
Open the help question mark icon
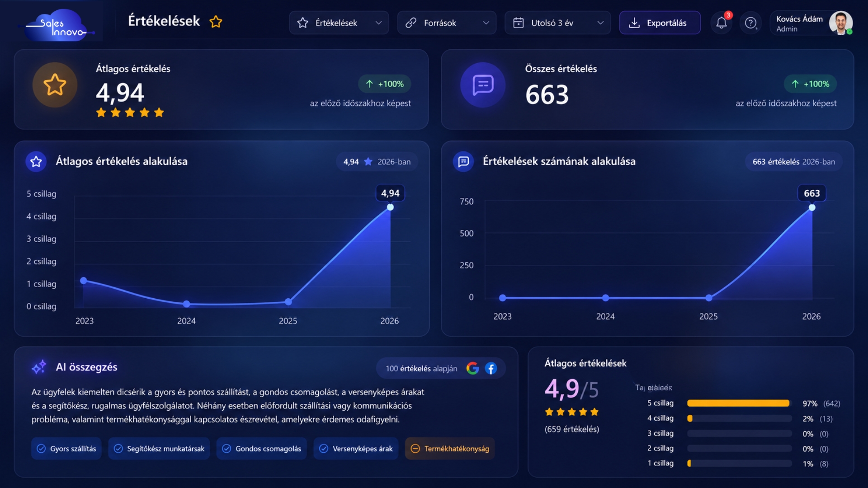click(x=750, y=23)
